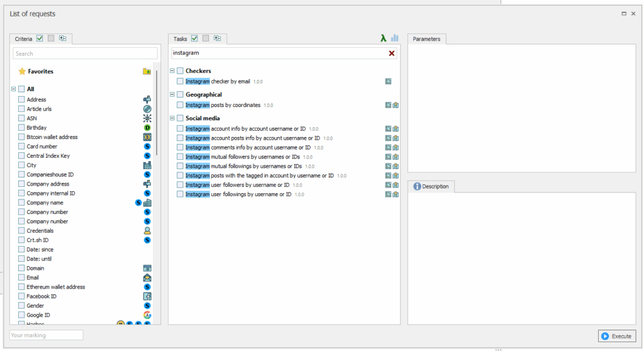Open the Tasks tab
This screenshot has height=351, width=644.
pyautogui.click(x=180, y=38)
